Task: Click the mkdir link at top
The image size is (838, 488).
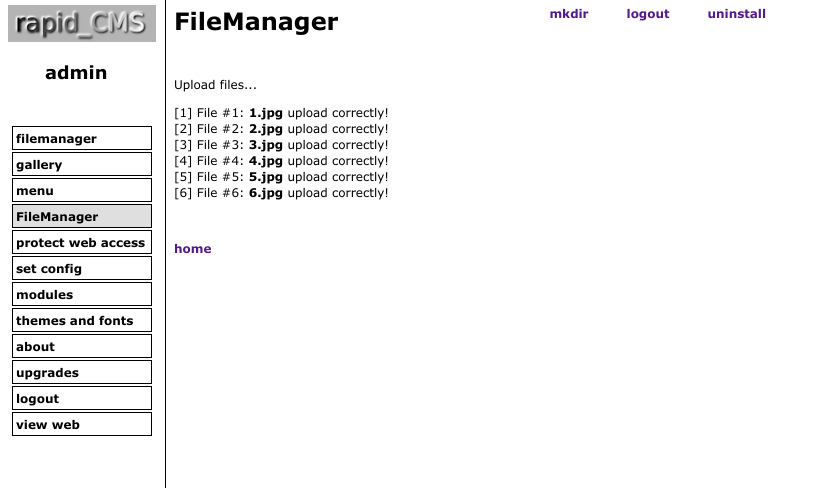Action: [x=569, y=14]
